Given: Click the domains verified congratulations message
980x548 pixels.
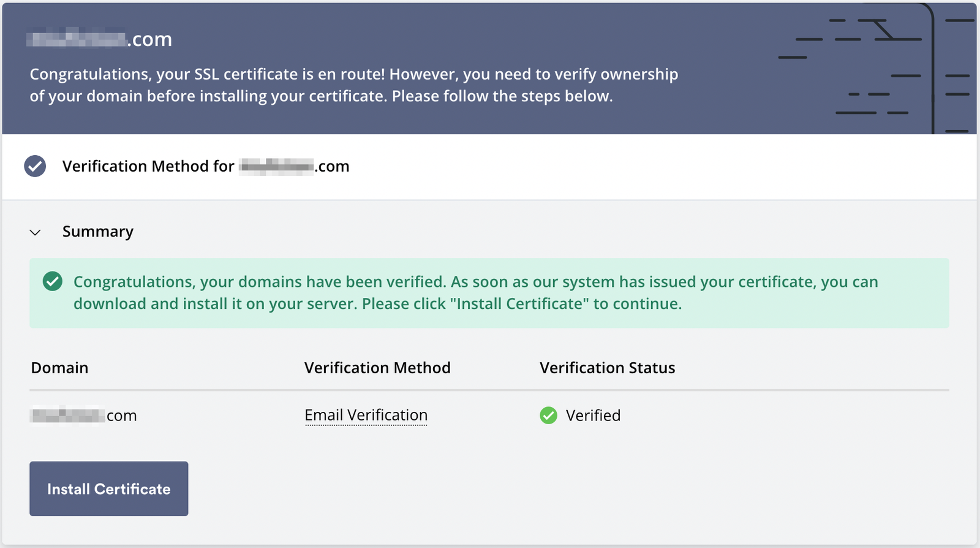Looking at the screenshot, I should pyautogui.click(x=475, y=282).
